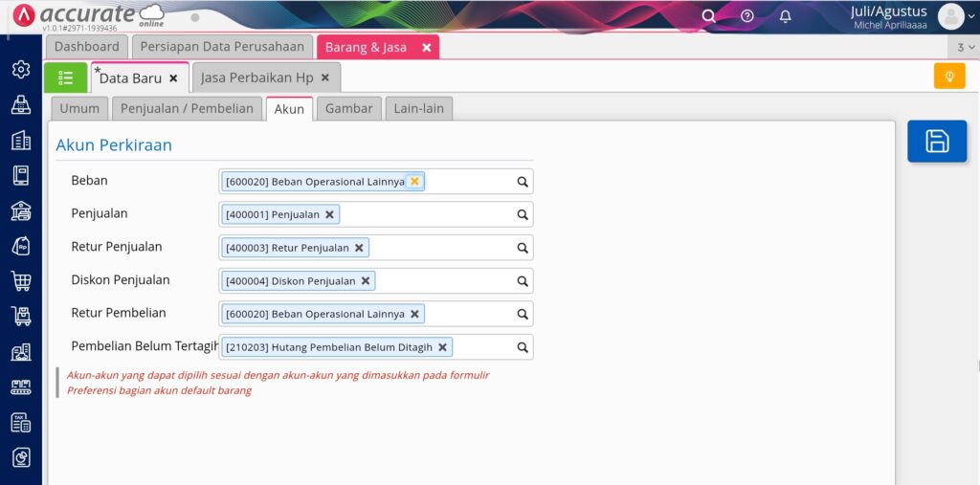Search accounts in Retur Penjualan field
This screenshot has width=980, height=485.
[x=523, y=248]
